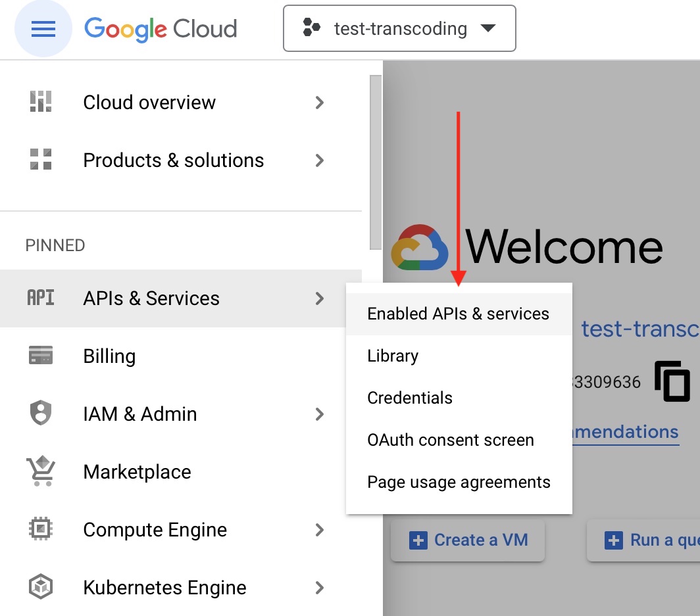Open the test-transcoding project selector
This screenshot has height=616, width=700.
coord(399,28)
